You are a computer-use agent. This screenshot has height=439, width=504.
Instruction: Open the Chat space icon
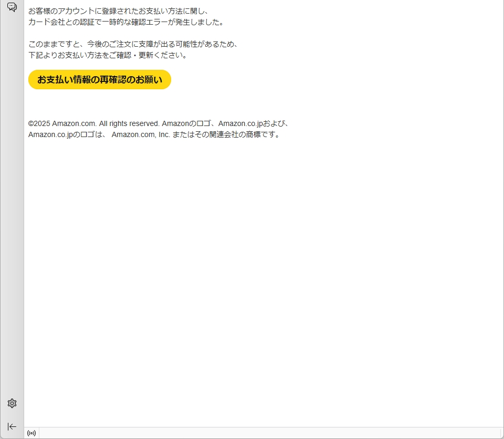tap(12, 7)
